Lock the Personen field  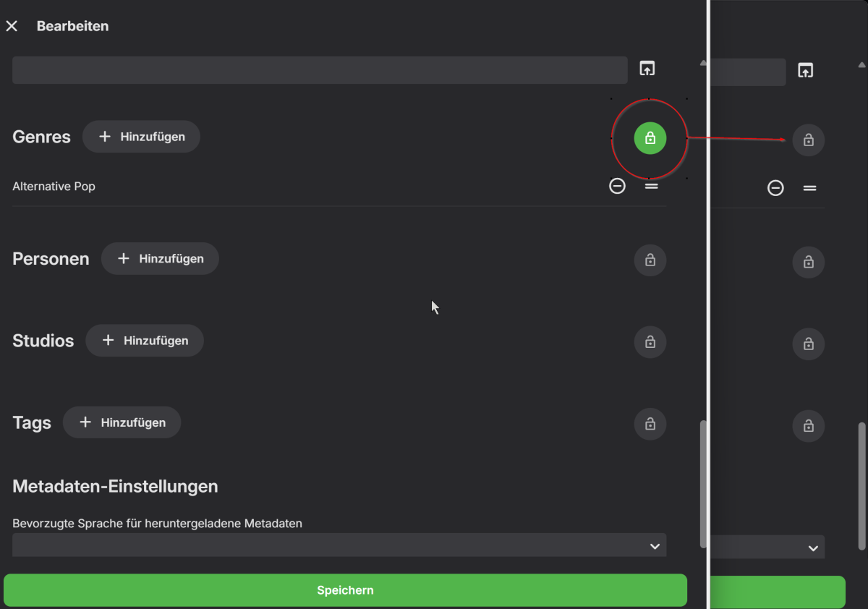coord(650,260)
